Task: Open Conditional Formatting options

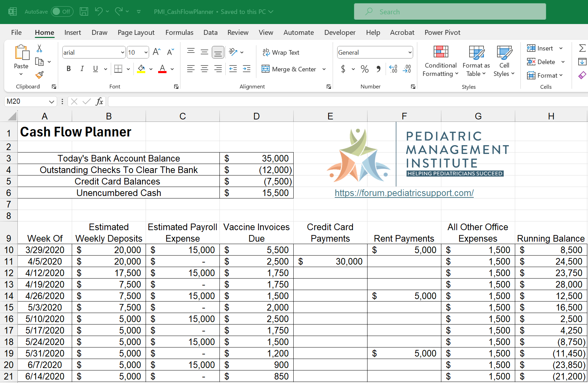Action: click(x=440, y=62)
